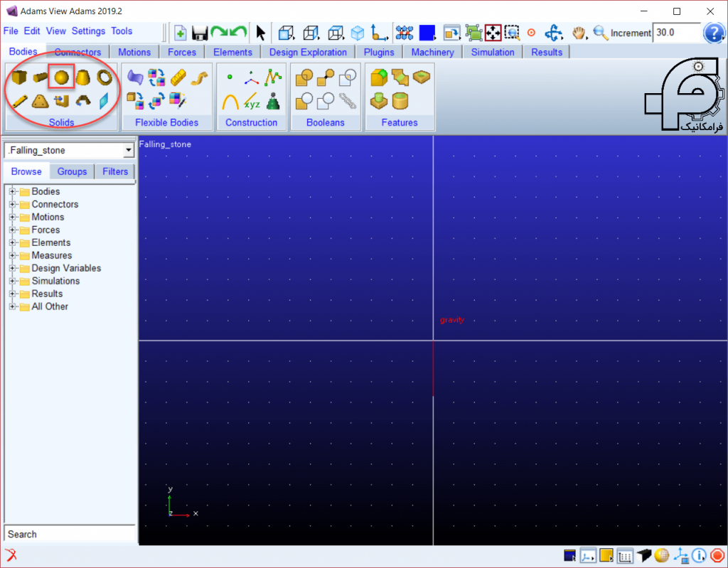Toggle the coordinate triad icon in status bar
The height and width of the screenshot is (568, 728).
click(x=588, y=555)
